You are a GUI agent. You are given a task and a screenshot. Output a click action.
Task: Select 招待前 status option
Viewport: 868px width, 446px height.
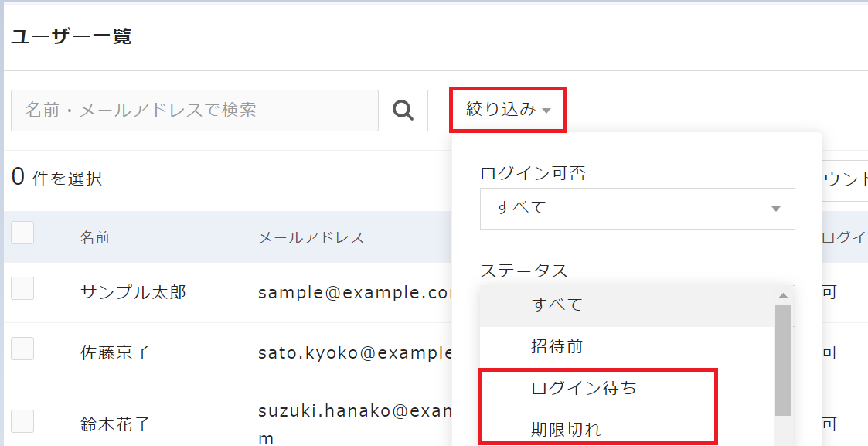click(x=557, y=347)
